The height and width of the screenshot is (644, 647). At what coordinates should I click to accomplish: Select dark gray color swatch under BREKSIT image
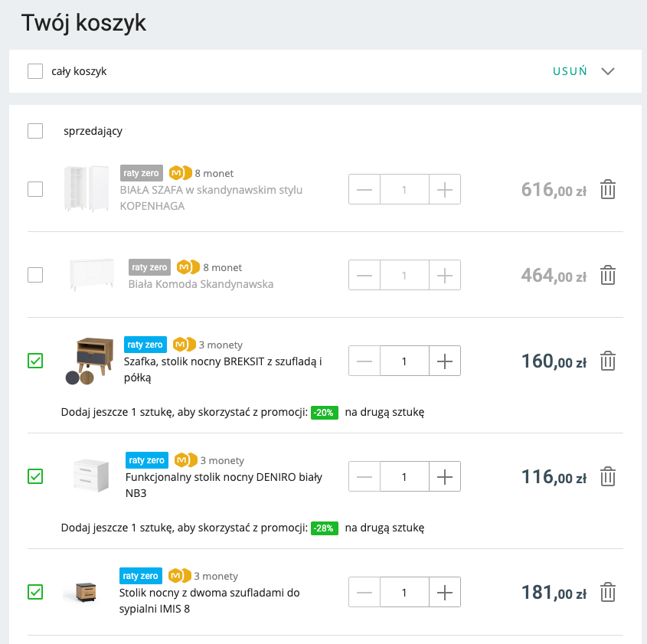pyautogui.click(x=72, y=378)
